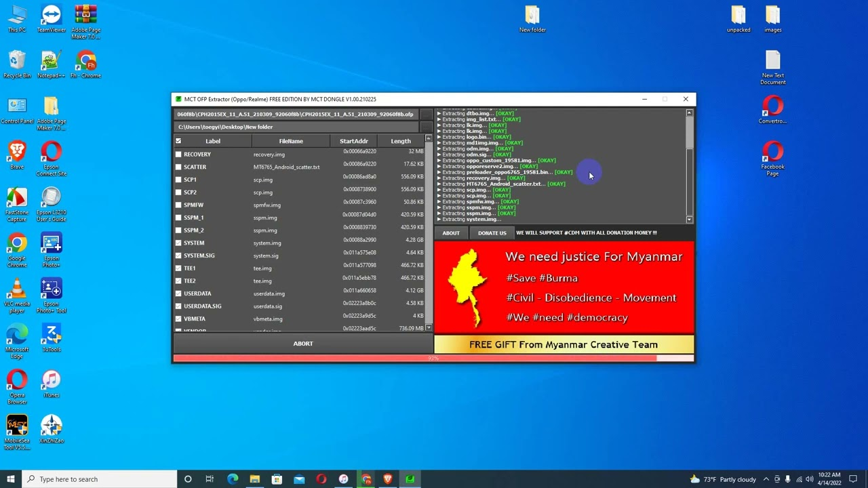Click the extraction progress bar
This screenshot has width=868, height=488.
[x=433, y=358]
